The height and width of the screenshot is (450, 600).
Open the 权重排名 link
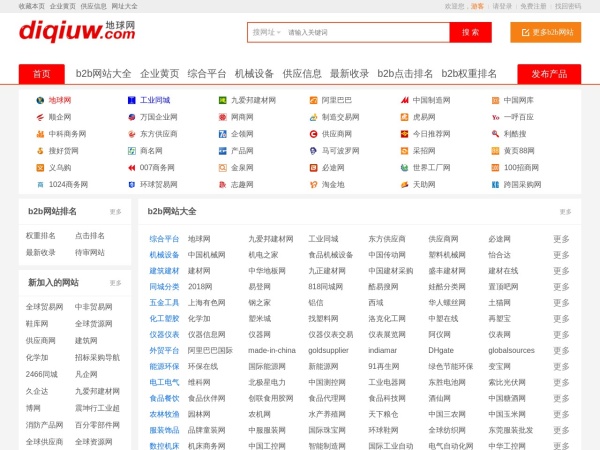click(41, 236)
